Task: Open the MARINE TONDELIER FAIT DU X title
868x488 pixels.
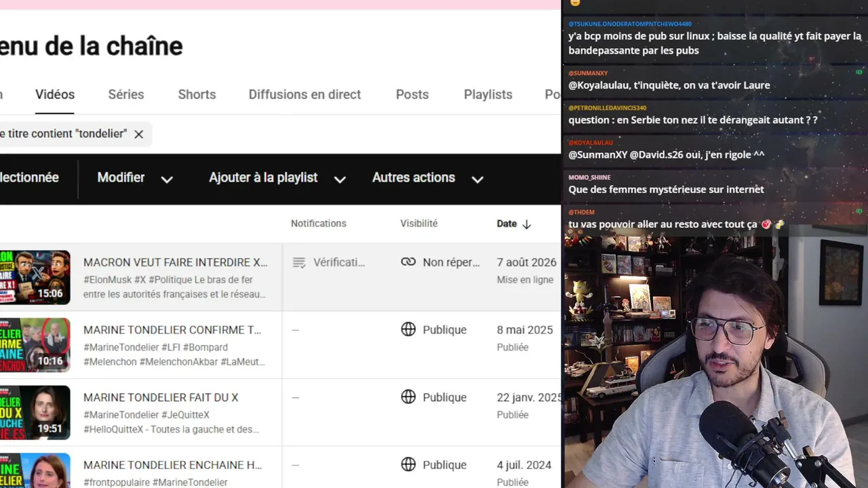Action: click(161, 398)
